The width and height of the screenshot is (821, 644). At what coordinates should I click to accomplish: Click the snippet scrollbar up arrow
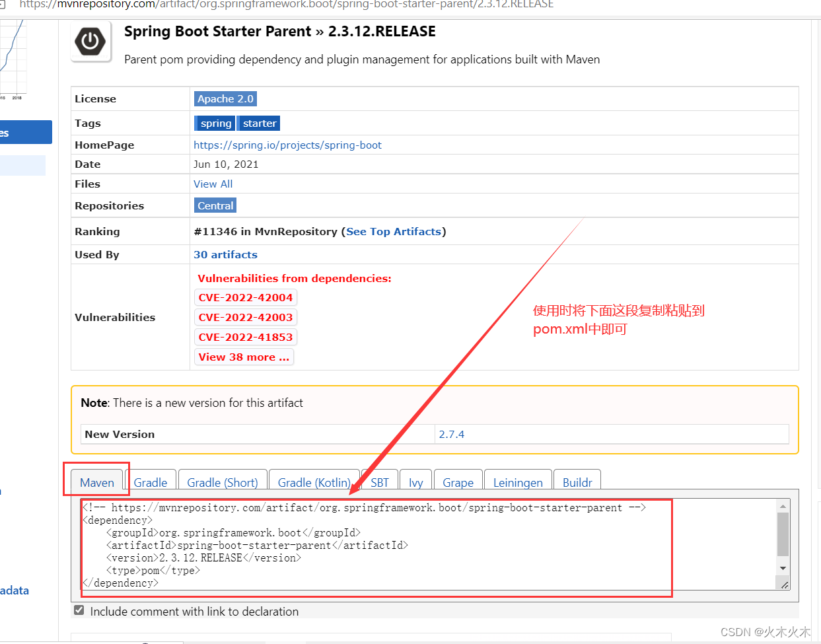coord(783,506)
